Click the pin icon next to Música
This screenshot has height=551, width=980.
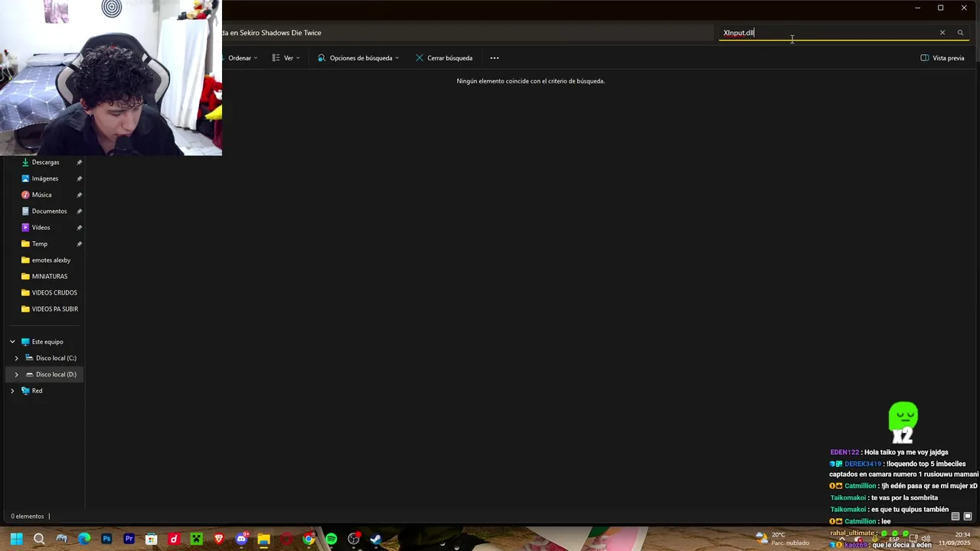tap(79, 195)
